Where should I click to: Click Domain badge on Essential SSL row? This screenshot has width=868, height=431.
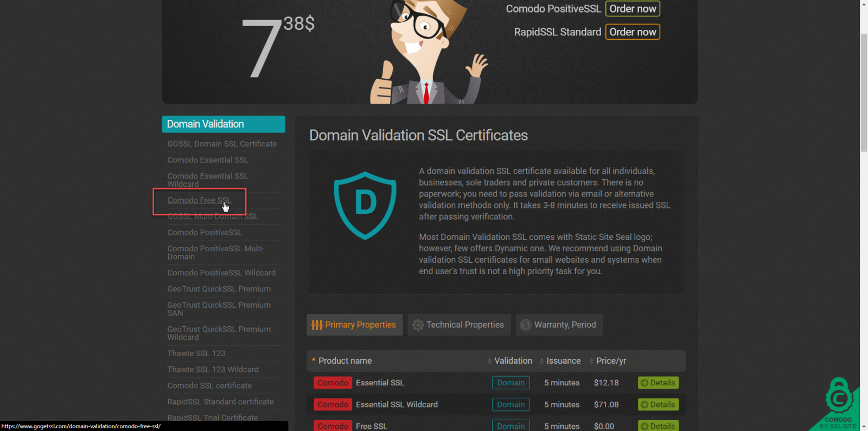point(511,383)
